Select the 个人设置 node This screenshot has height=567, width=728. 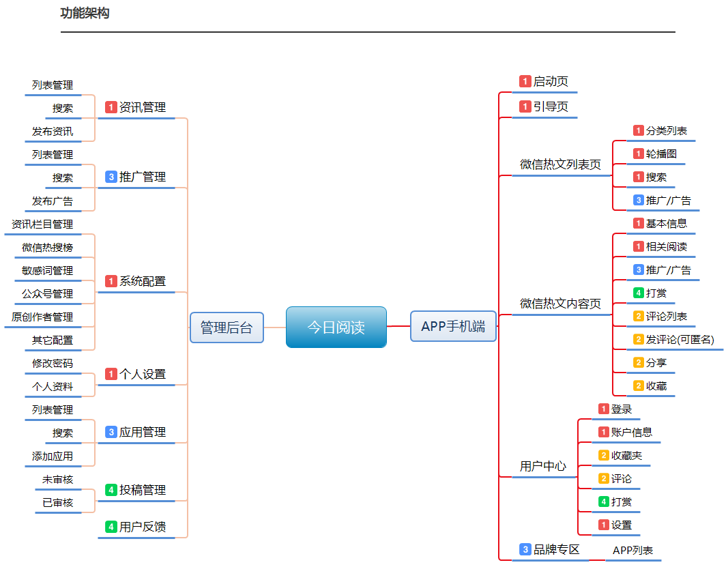(x=143, y=375)
